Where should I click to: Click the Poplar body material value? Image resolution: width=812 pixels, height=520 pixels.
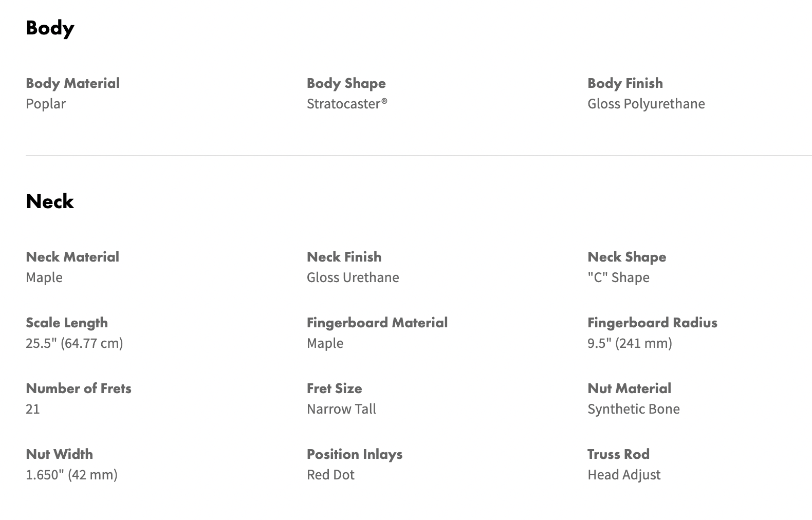46,104
